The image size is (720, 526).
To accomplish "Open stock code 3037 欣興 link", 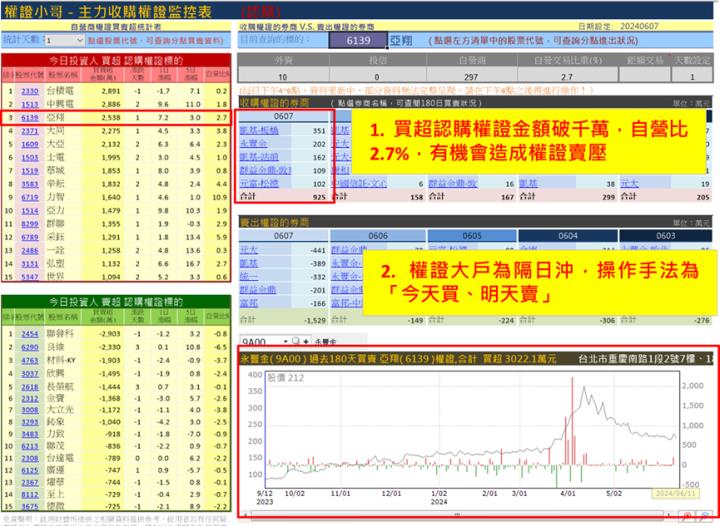I will coord(30,374).
